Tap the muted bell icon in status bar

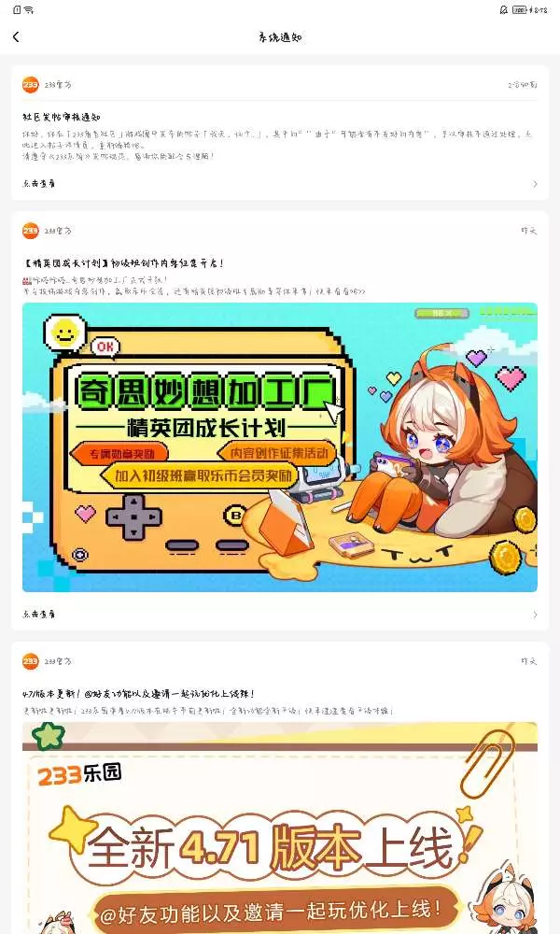pos(503,10)
